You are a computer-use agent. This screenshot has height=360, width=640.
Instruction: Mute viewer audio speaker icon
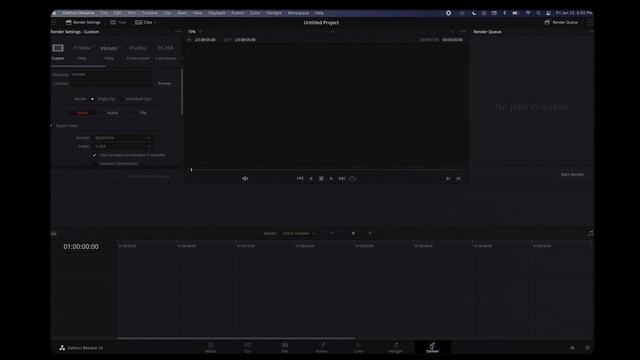[245, 178]
